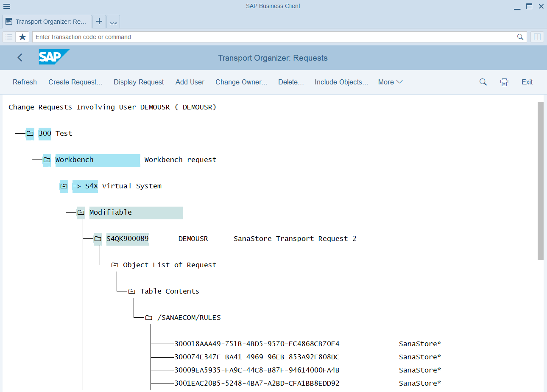Click Display Request button
The width and height of the screenshot is (547, 392).
139,82
